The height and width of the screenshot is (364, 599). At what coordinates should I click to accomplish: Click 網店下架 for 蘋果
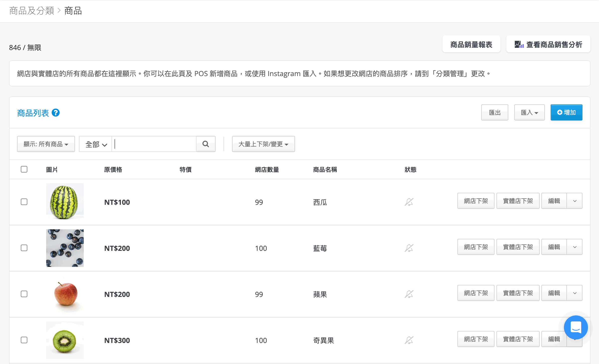pyautogui.click(x=476, y=293)
